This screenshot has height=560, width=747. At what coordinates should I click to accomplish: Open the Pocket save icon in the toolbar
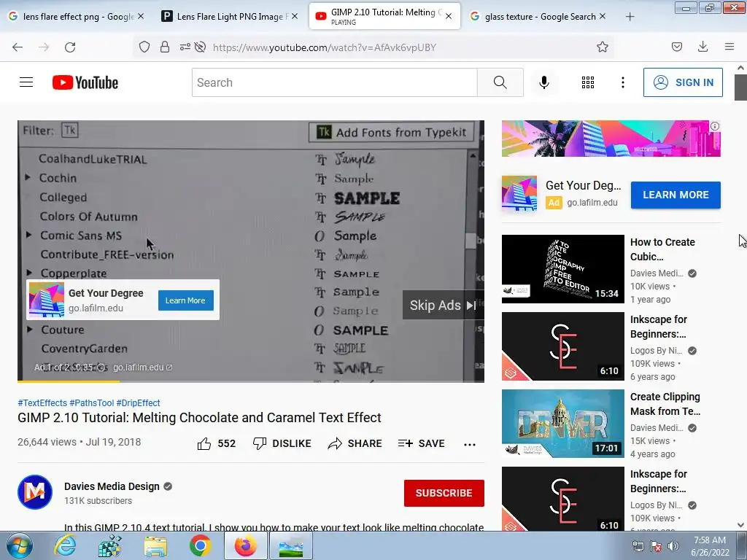click(x=676, y=47)
